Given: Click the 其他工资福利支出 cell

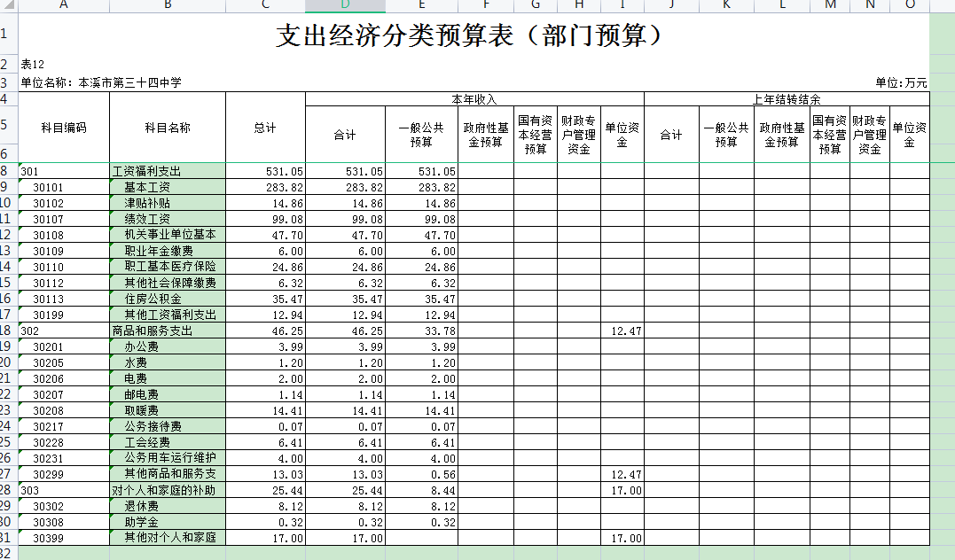Looking at the screenshot, I should point(168,315).
